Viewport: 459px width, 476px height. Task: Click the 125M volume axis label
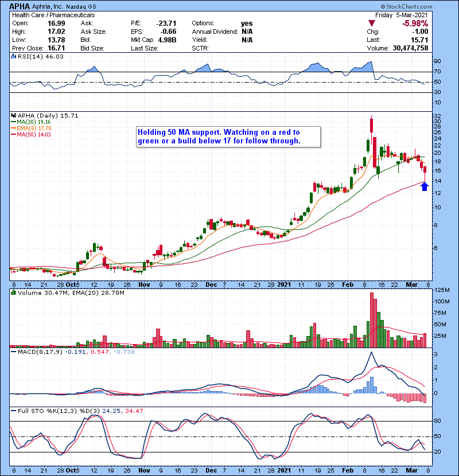[442, 290]
